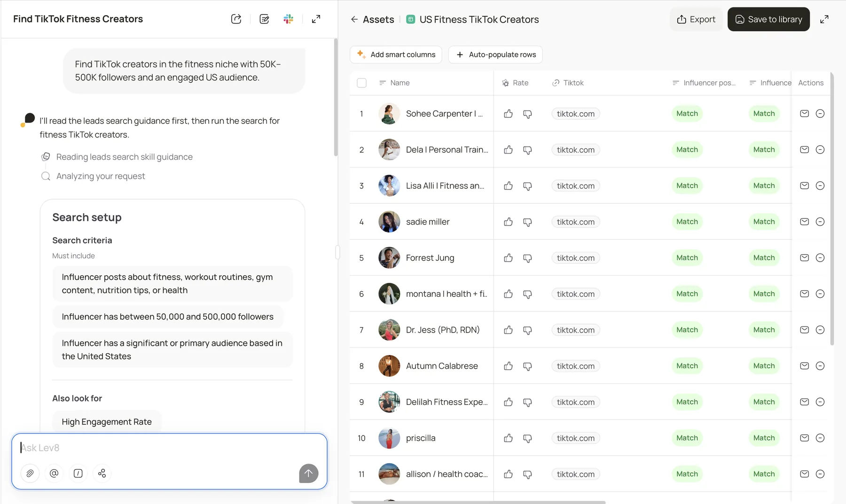846x504 pixels.
Task: Click the chat panel vertical scrollbar
Action: pos(336,97)
